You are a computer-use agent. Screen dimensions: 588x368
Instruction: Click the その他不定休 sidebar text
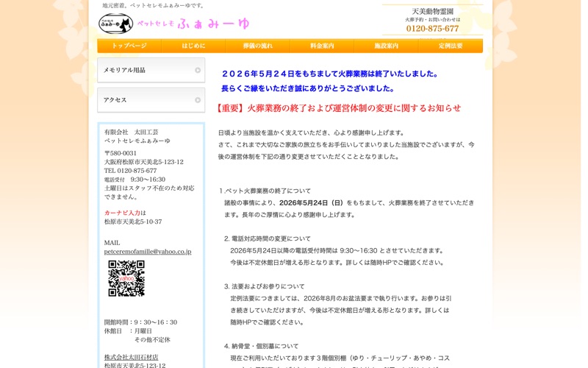(x=152, y=339)
